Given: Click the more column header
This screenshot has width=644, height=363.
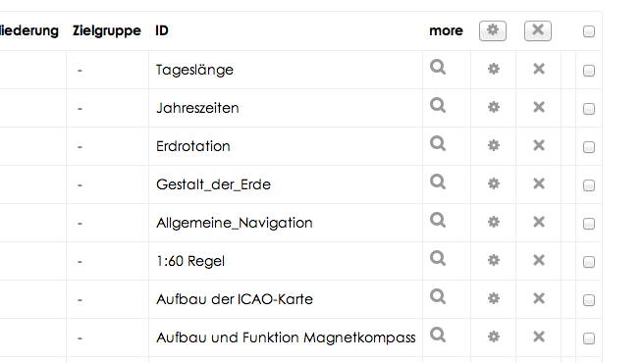Looking at the screenshot, I should click(x=446, y=30).
